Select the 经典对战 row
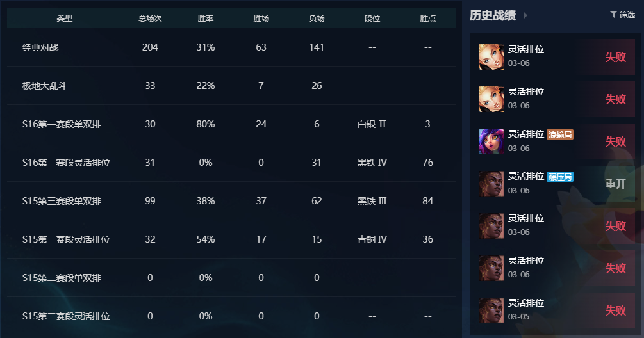The image size is (644, 338). pos(231,47)
